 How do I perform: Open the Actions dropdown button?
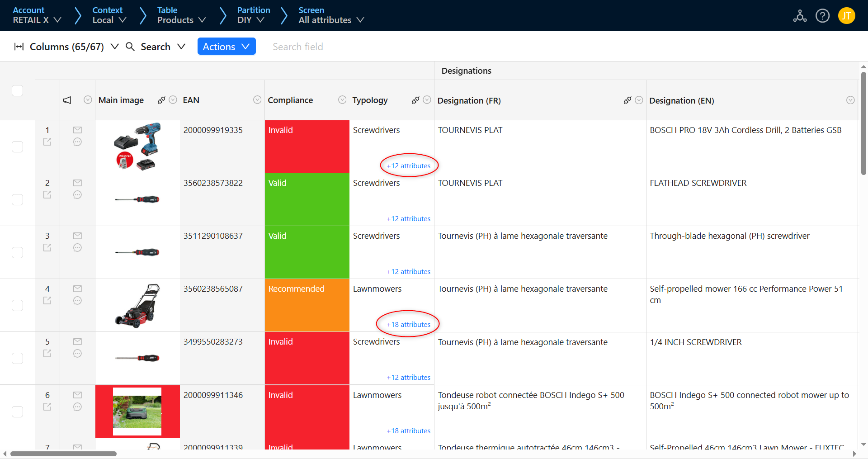point(226,47)
